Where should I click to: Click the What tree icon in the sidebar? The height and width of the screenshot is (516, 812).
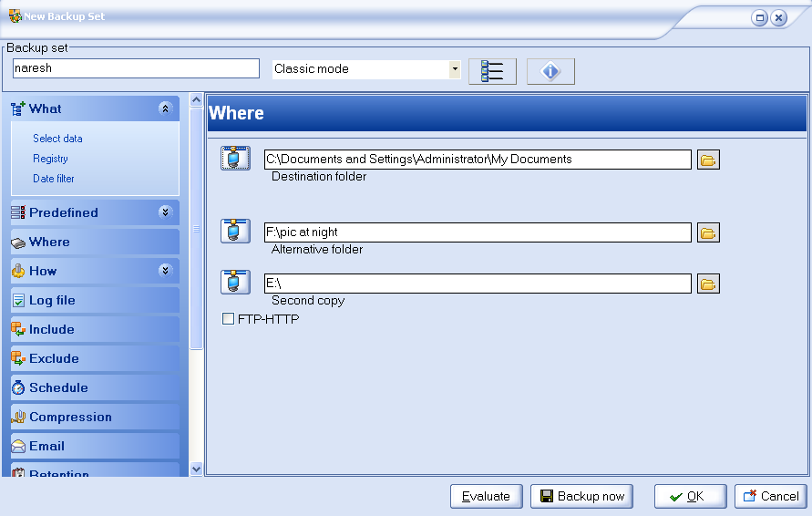coord(18,108)
